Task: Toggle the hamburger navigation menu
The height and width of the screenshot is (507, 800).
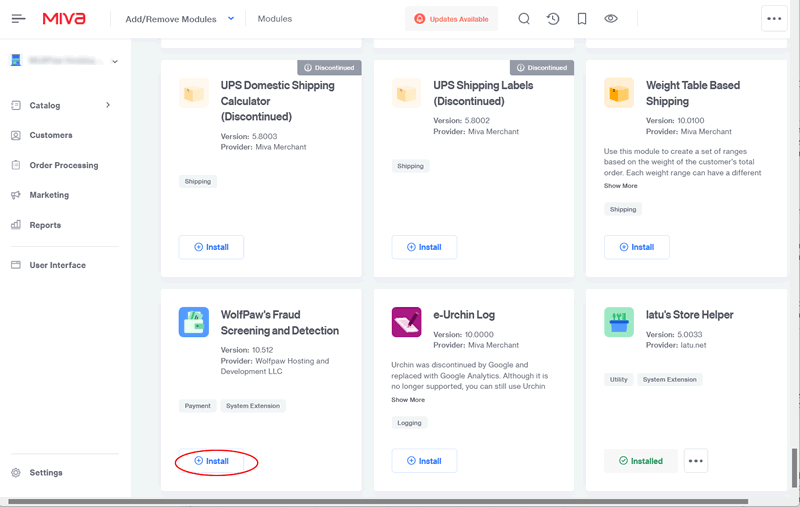Action: pos(18,19)
